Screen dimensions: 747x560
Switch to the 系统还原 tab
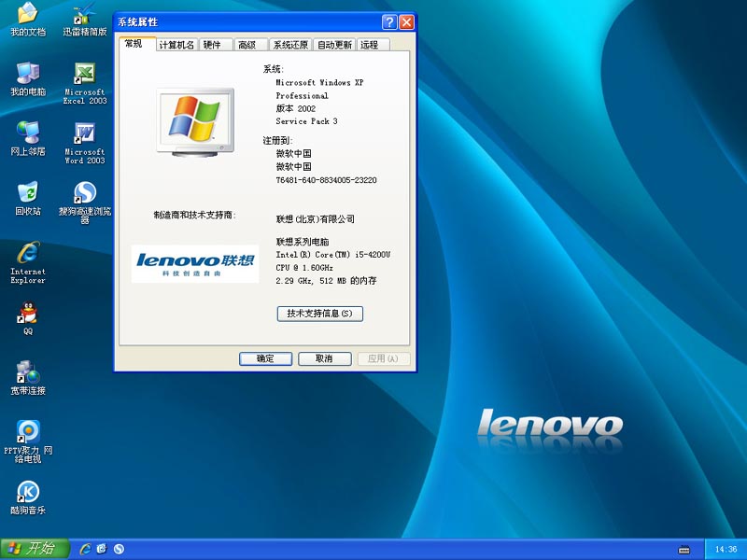(x=290, y=45)
